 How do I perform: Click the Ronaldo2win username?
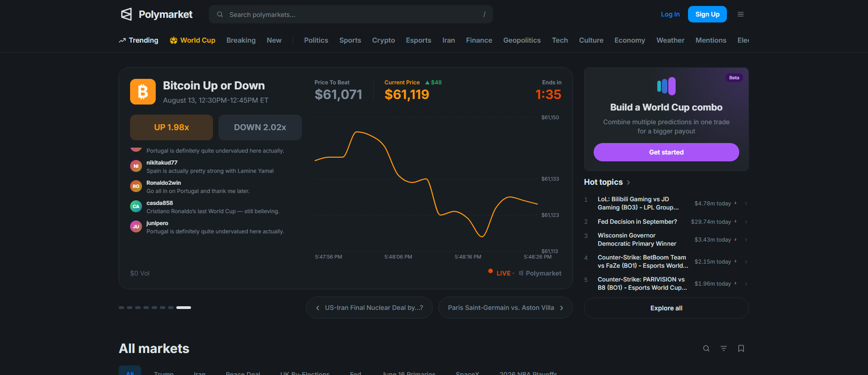point(164,183)
